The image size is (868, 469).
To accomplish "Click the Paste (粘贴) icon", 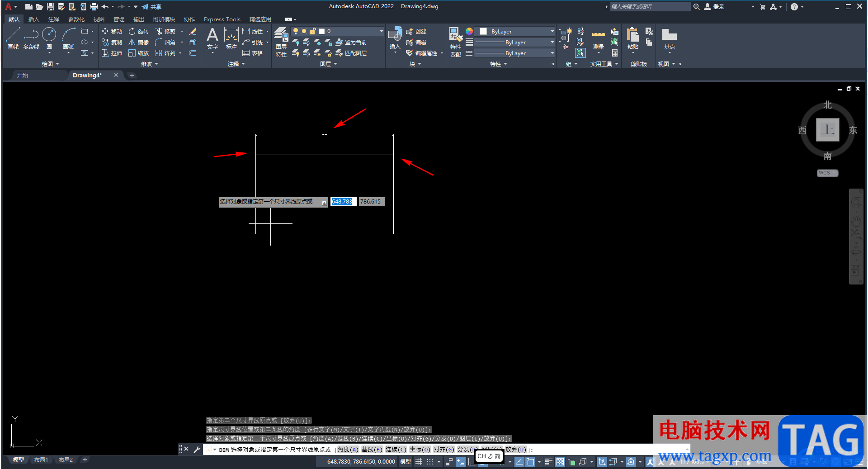I will tap(633, 38).
